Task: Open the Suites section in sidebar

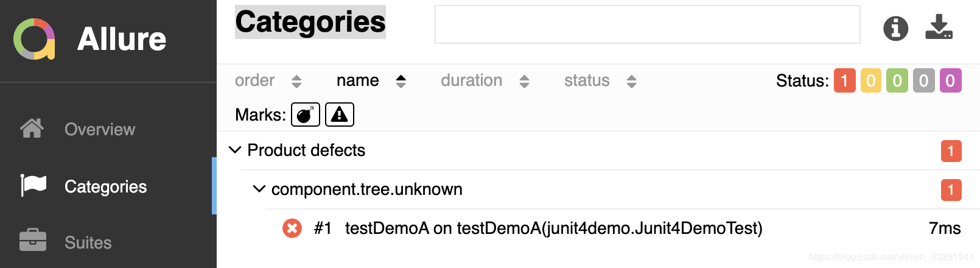Action: click(x=88, y=242)
